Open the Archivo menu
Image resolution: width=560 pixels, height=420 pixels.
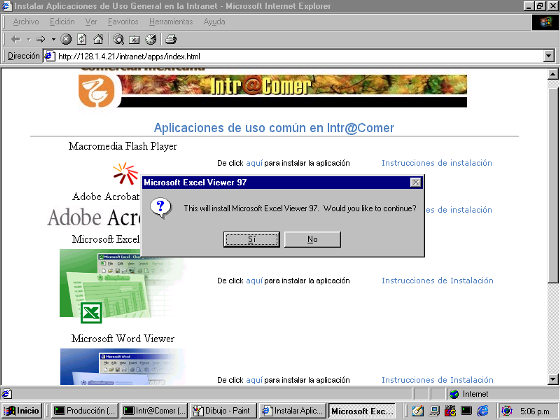coord(26,22)
